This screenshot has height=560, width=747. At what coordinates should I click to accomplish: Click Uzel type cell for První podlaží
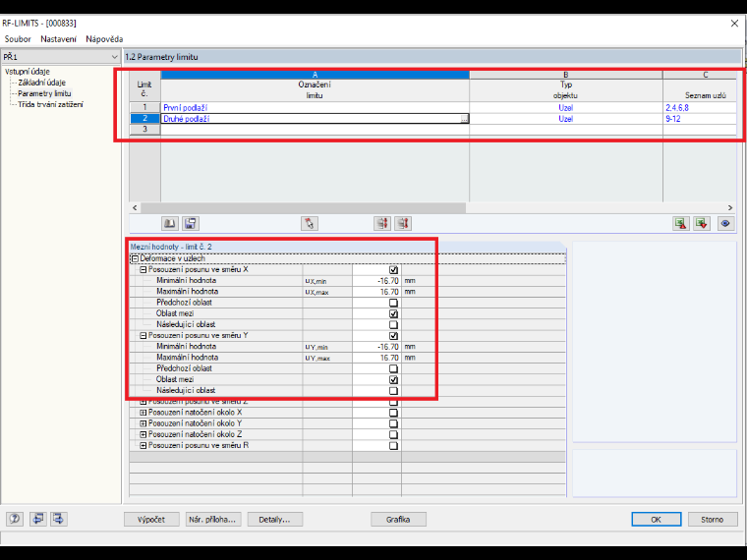[x=566, y=108]
